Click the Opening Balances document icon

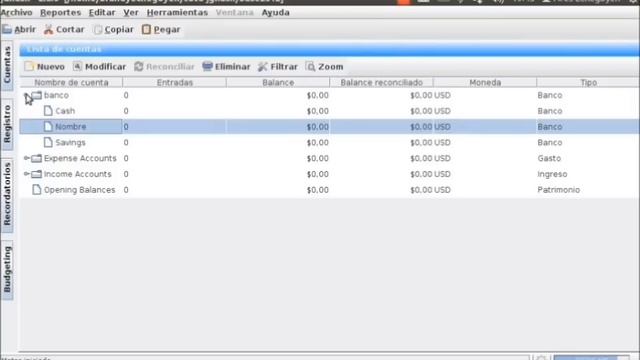[x=37, y=190]
